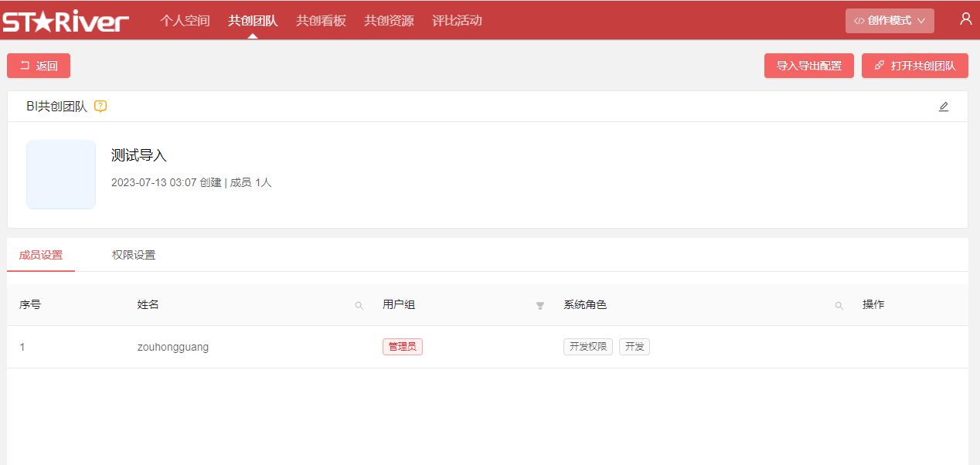This screenshot has width=980, height=465.
Task: Open the 用户组 column filter icon
Action: tap(540, 306)
